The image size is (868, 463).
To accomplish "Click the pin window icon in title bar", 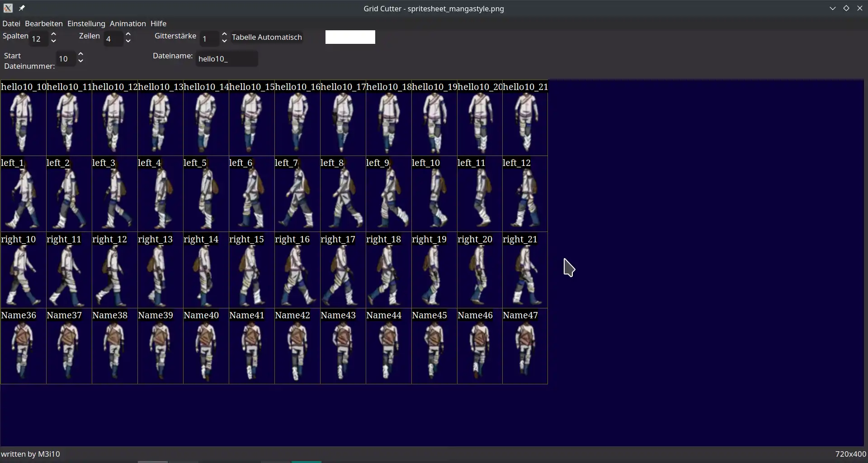I will [x=22, y=8].
